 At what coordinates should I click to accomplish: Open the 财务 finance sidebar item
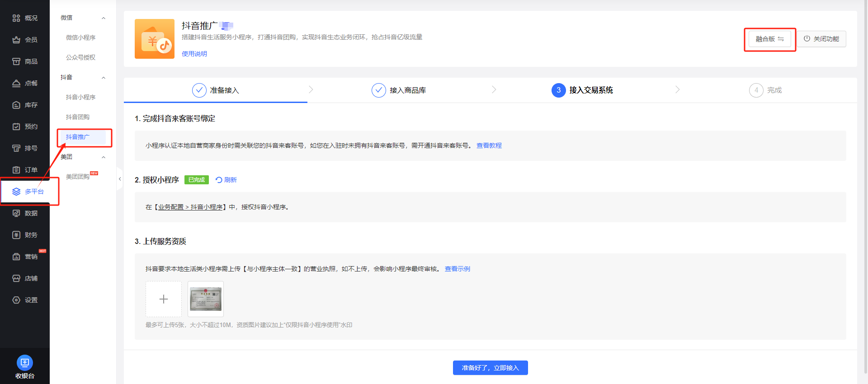click(25, 235)
